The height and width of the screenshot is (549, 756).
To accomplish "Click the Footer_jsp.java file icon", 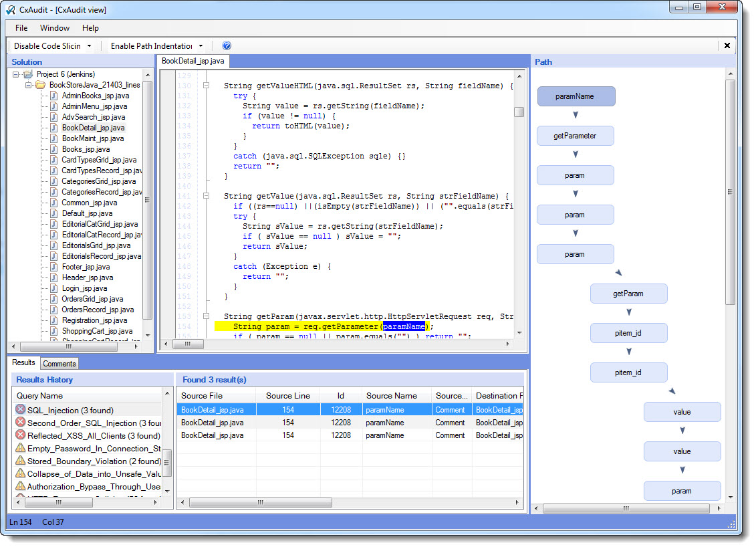I will [x=55, y=267].
